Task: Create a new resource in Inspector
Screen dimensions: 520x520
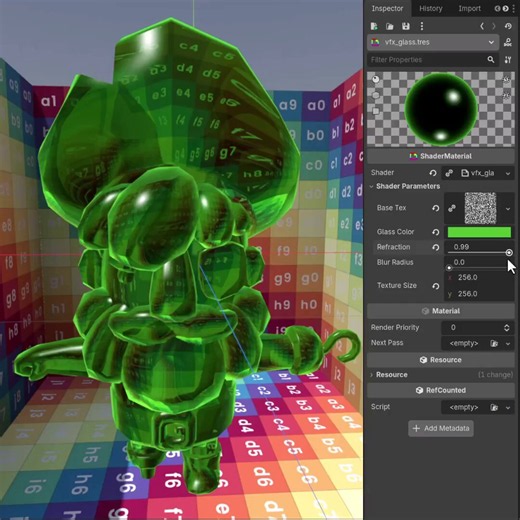Action: (374, 26)
